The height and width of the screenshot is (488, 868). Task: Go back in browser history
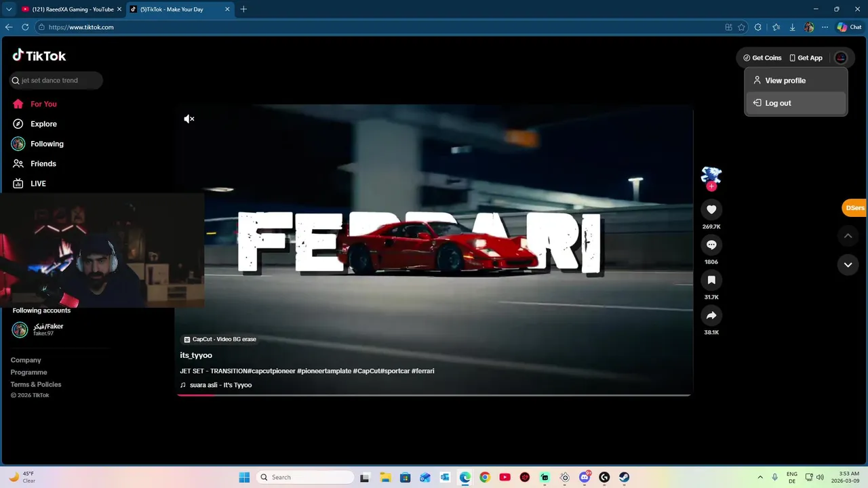pyautogui.click(x=9, y=27)
